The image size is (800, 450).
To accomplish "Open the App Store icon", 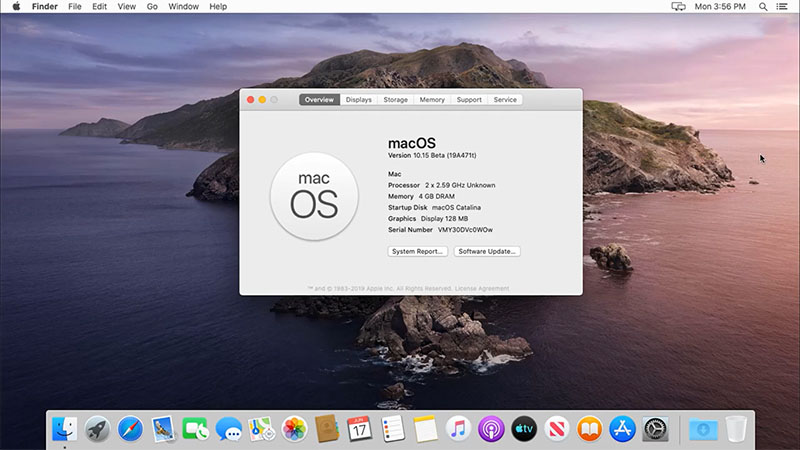I will click(x=622, y=429).
